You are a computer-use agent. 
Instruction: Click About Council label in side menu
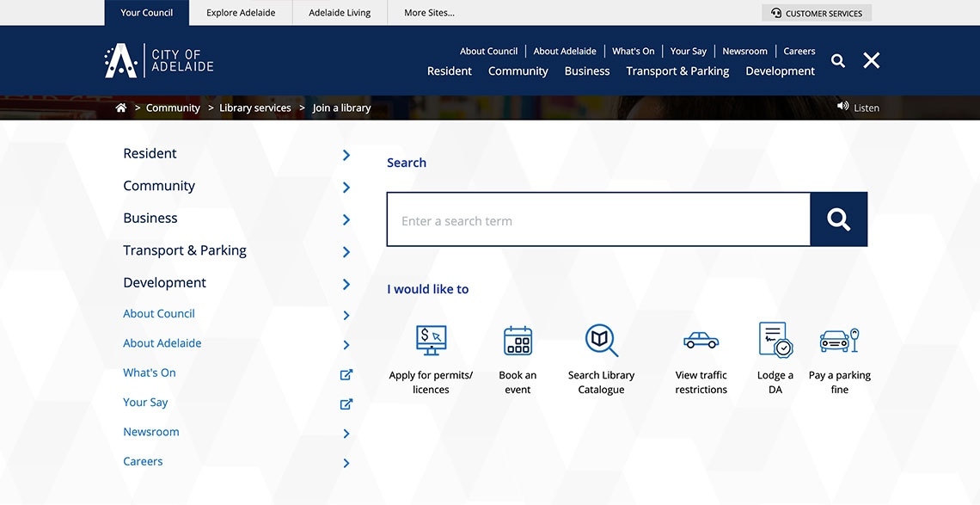click(x=159, y=313)
